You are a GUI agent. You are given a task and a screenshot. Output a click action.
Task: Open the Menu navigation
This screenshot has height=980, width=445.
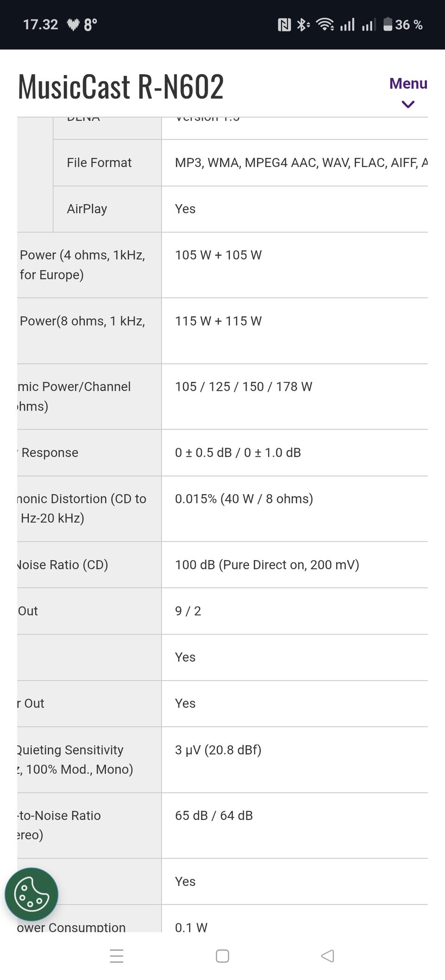[408, 84]
